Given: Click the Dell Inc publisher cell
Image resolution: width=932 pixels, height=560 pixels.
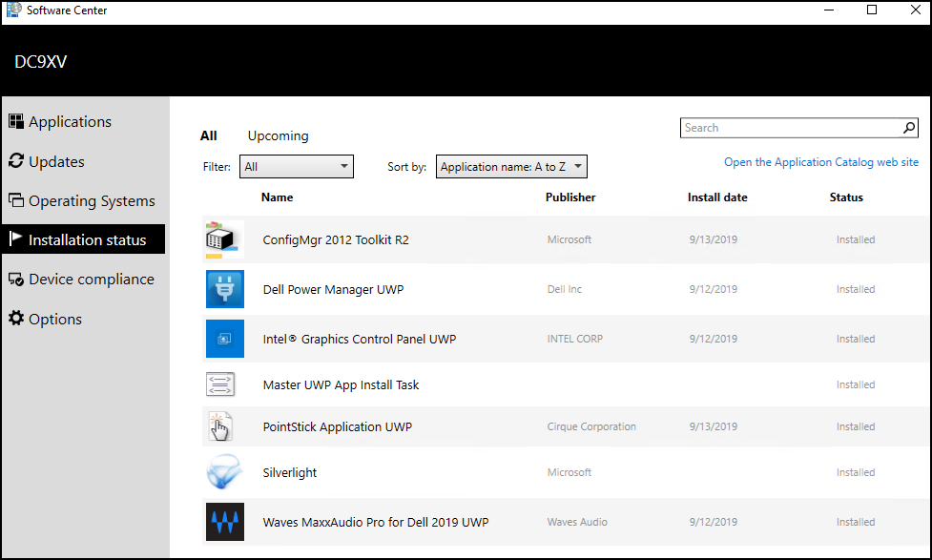Looking at the screenshot, I should pos(565,289).
